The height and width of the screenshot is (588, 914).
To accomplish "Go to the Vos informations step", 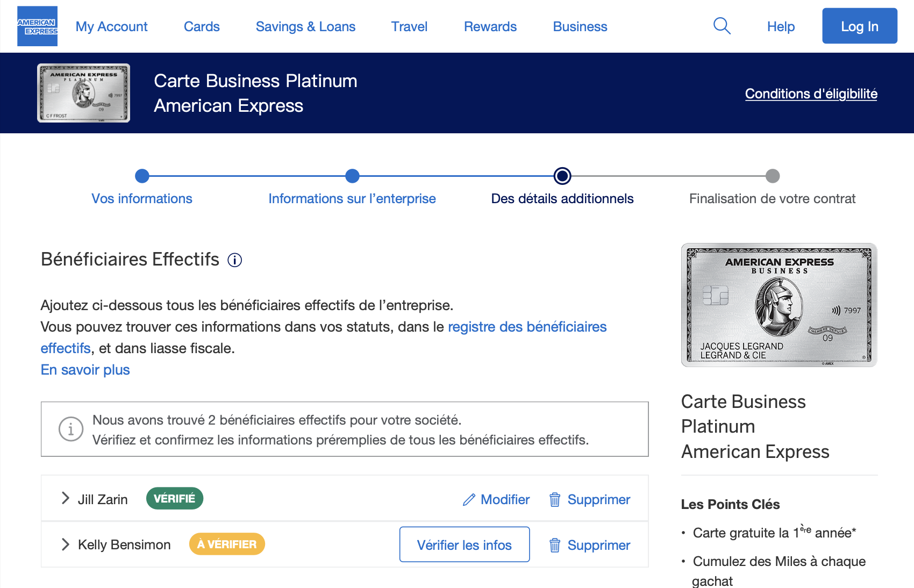I will [142, 198].
